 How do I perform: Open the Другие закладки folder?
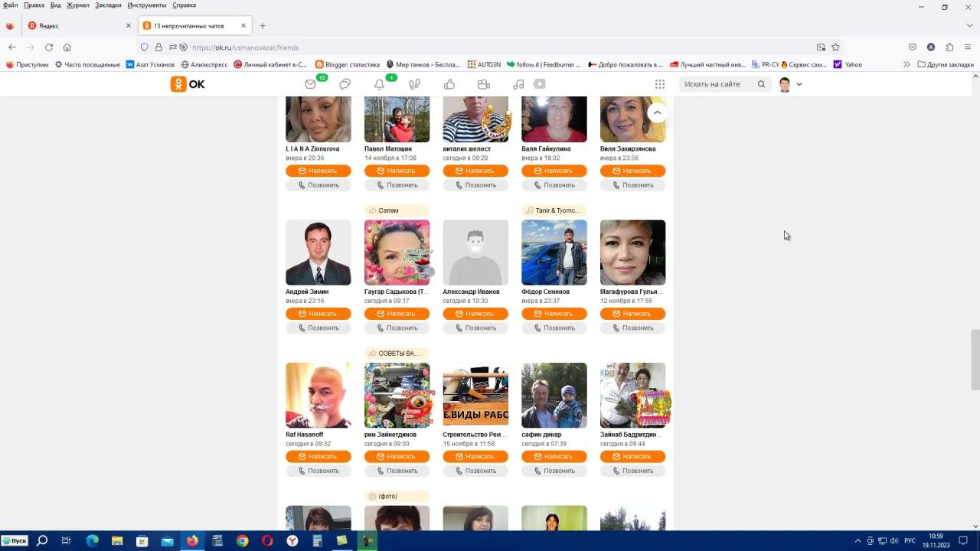coord(946,65)
